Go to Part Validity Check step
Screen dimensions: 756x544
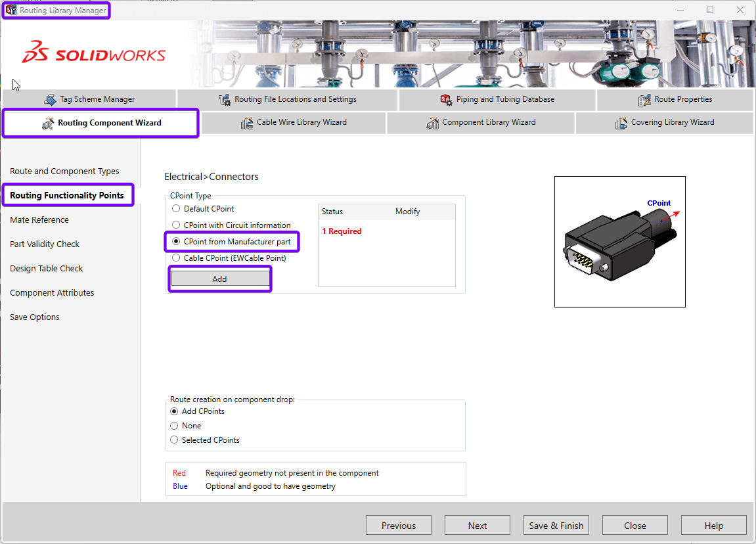click(x=45, y=244)
